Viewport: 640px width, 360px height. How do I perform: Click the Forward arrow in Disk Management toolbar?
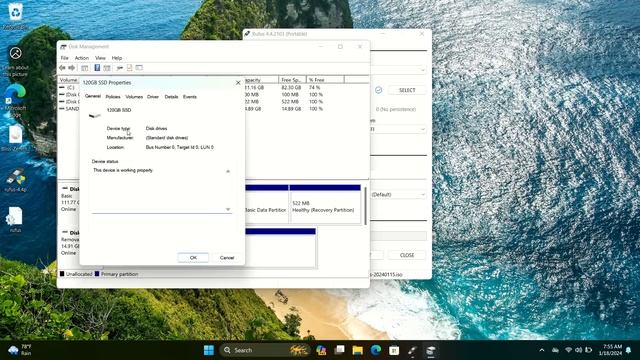pyautogui.click(x=72, y=68)
